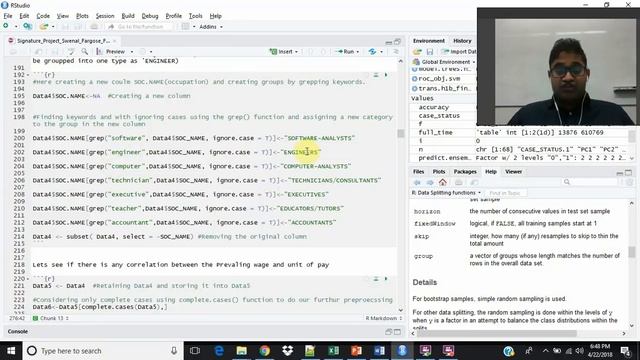Open the R Markdown file type dropdown
The image size is (640, 360).
(383, 318)
